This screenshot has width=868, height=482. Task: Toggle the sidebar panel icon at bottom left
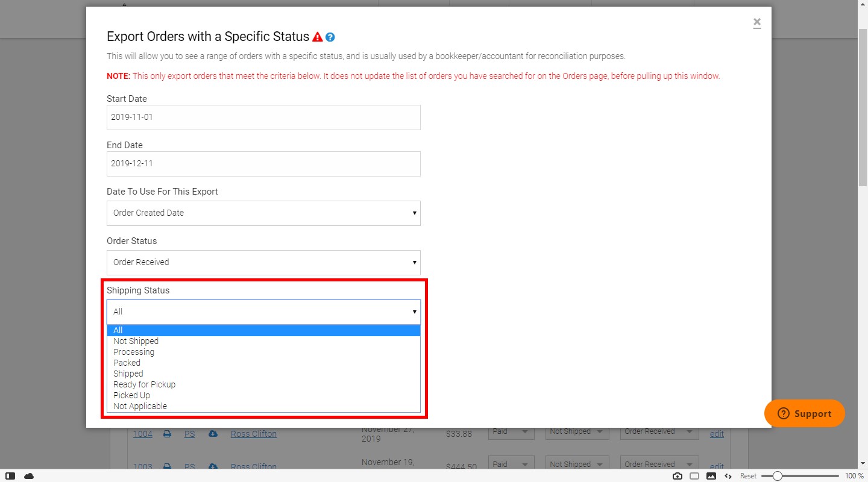10,476
